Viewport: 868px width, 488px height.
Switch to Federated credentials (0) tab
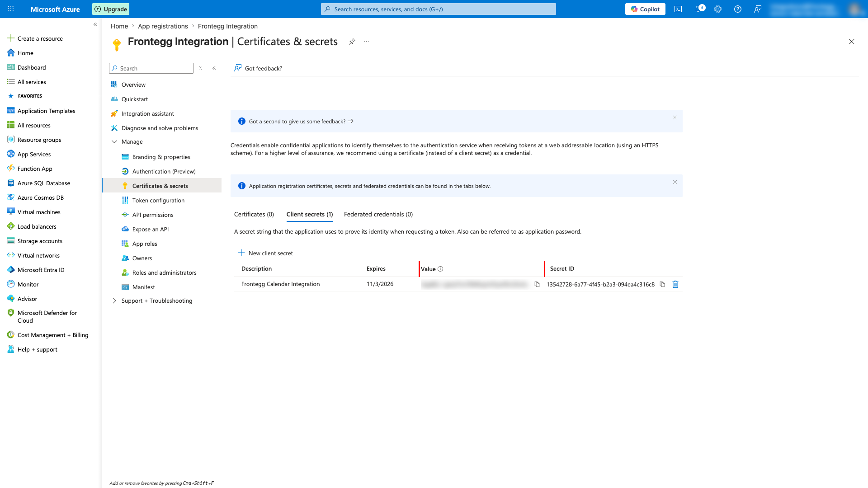378,215
